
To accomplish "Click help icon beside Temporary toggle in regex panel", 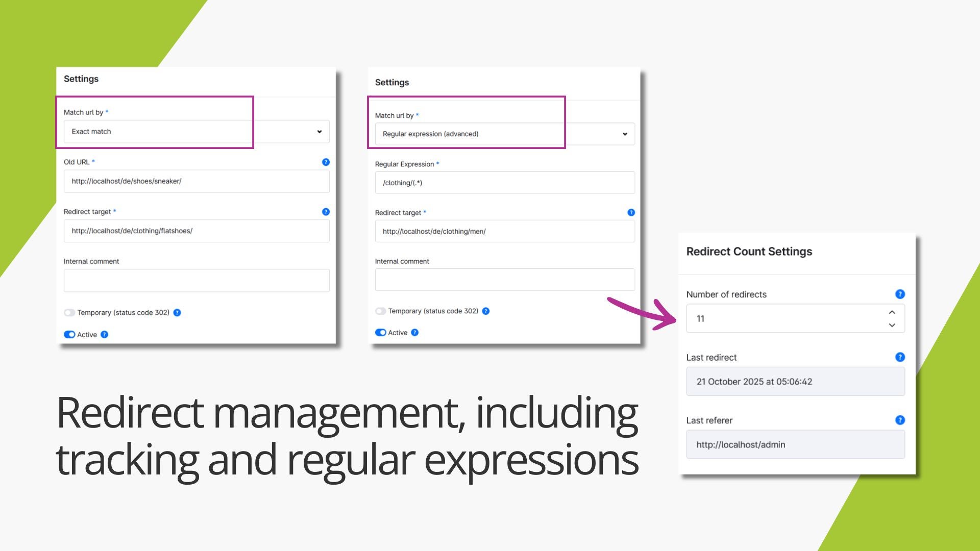I will [486, 311].
